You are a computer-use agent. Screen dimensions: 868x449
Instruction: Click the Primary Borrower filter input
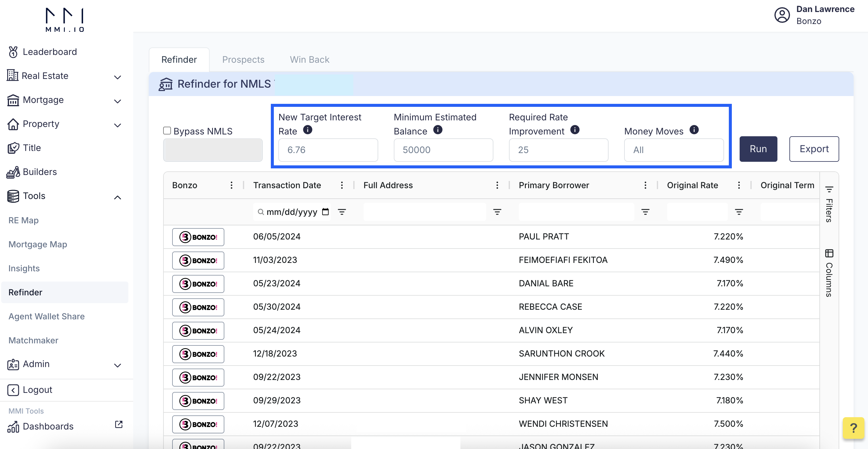coord(576,212)
